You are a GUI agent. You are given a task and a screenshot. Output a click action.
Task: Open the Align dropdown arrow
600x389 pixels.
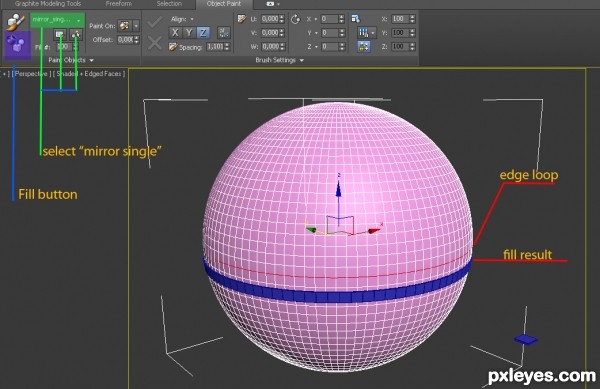point(192,19)
